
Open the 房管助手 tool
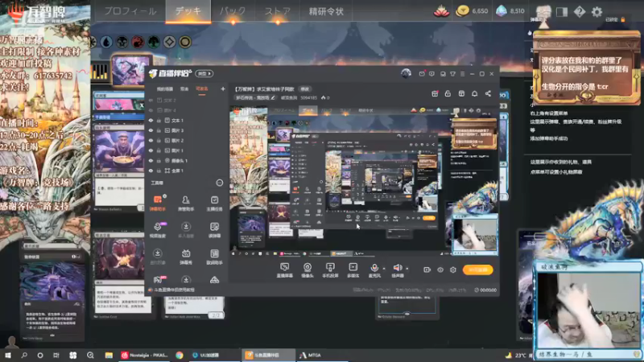186,204
